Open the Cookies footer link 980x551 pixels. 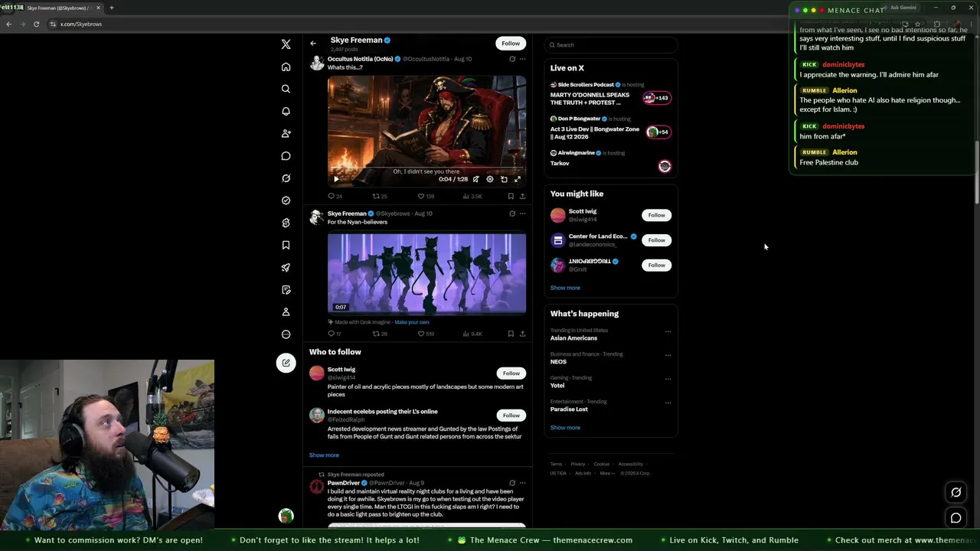[x=602, y=464]
